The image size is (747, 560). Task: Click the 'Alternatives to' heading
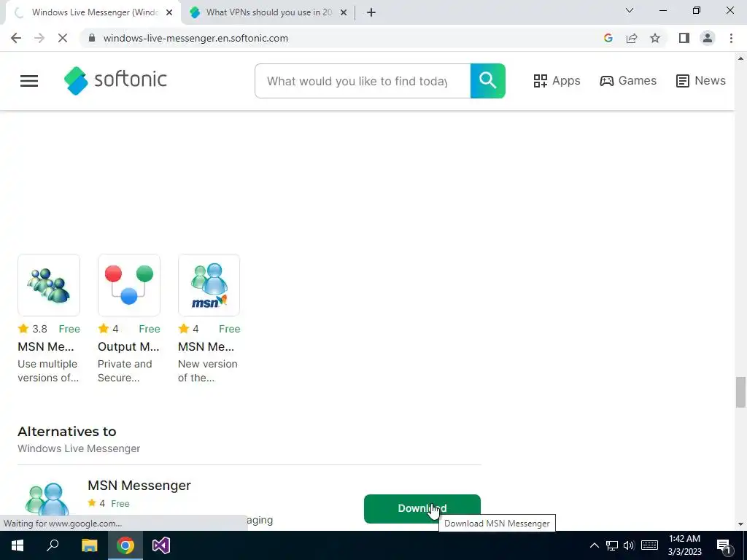click(66, 432)
